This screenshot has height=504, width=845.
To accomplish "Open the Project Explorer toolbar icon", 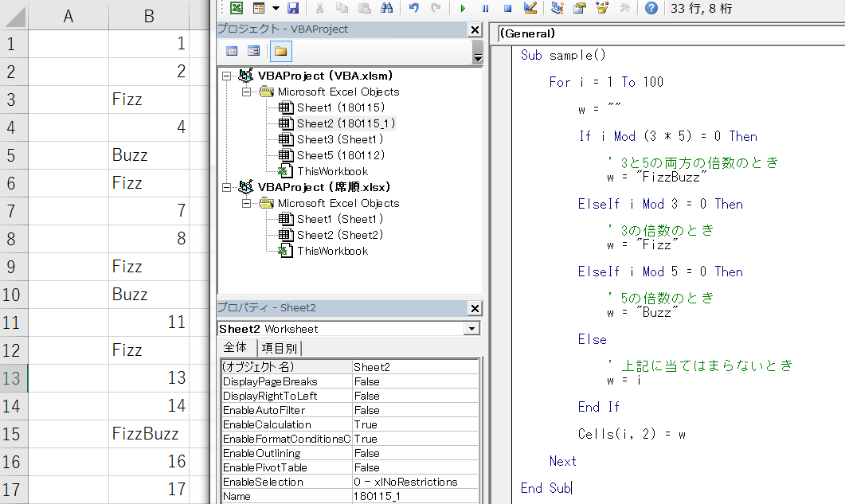I will [557, 8].
